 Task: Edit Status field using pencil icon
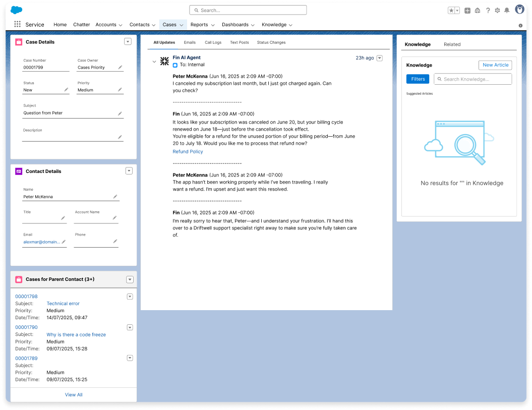pyautogui.click(x=66, y=90)
